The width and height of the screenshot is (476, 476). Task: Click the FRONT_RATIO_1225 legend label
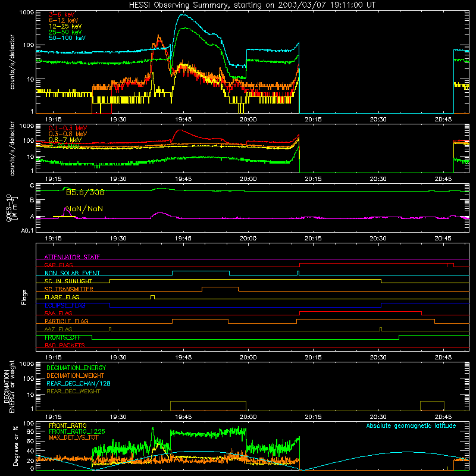pos(77,431)
